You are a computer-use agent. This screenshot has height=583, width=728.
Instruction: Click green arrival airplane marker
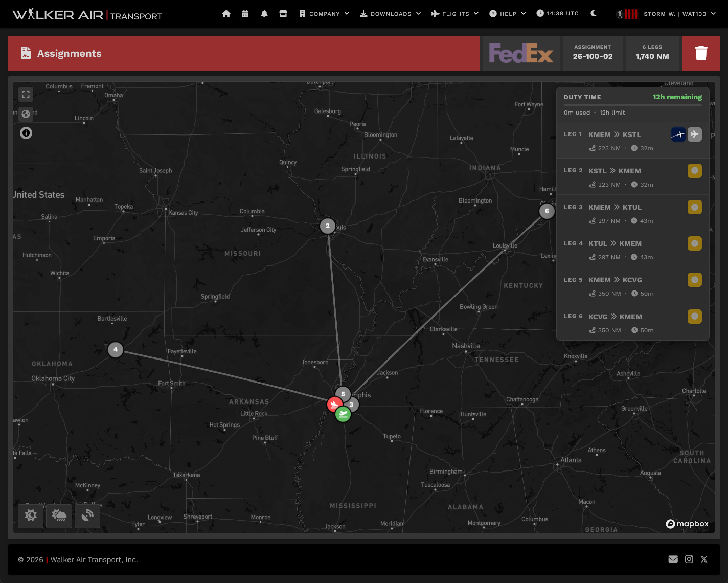click(x=343, y=414)
